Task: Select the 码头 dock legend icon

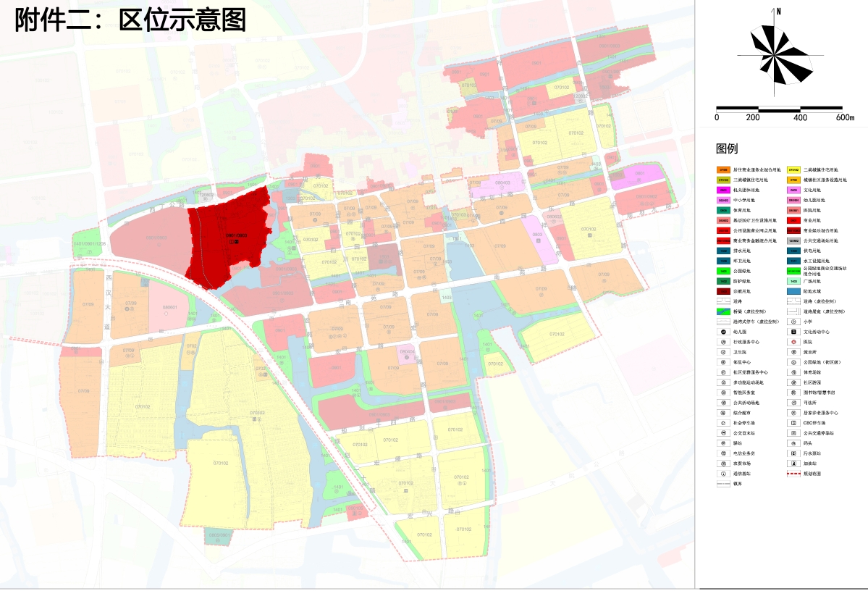Action: coord(793,443)
